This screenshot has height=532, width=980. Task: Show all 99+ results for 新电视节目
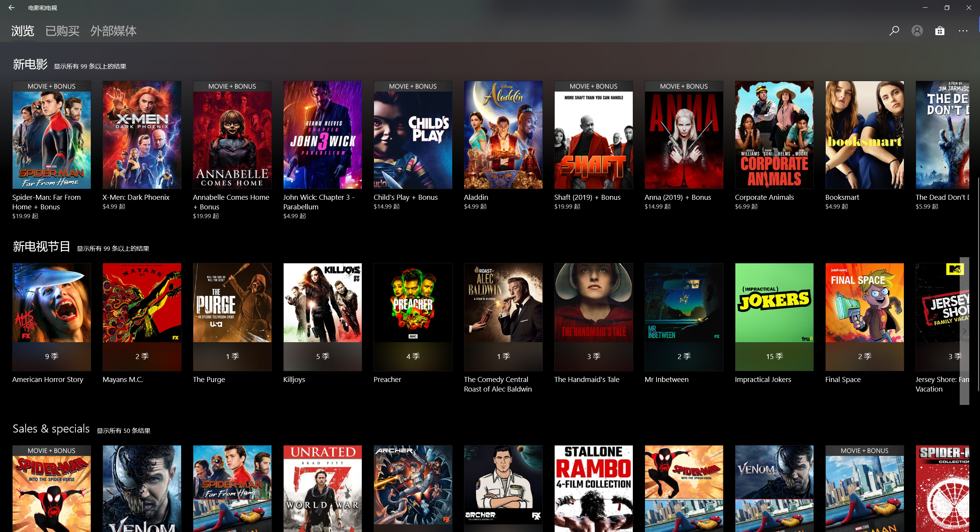pos(113,249)
